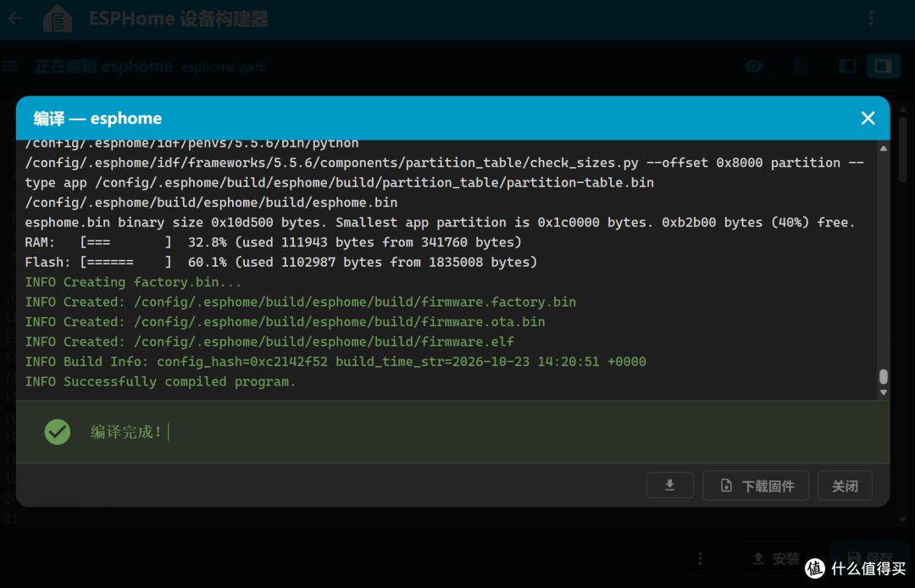Click the 'esphome.bin binary size' line
This screenshot has width=915, height=588.
pos(440,222)
